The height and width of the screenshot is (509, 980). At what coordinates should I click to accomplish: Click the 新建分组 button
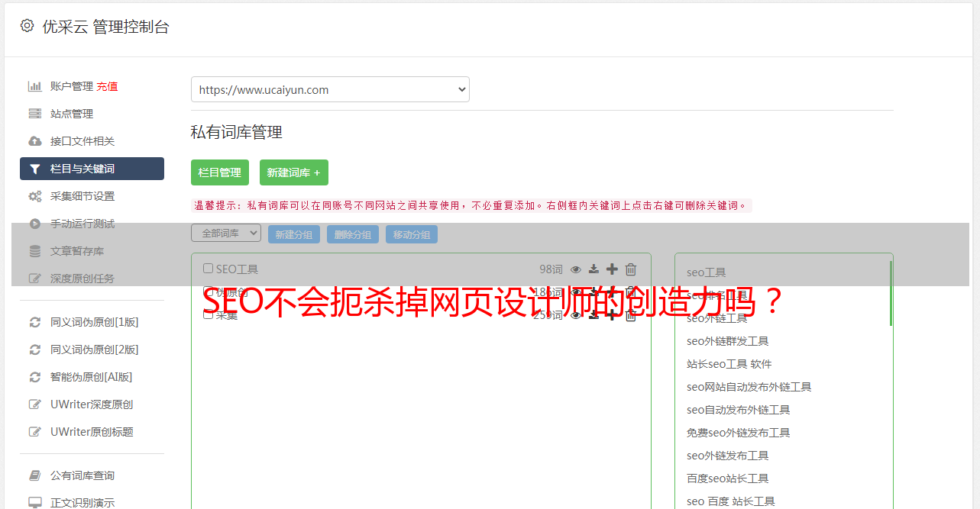[x=294, y=234]
